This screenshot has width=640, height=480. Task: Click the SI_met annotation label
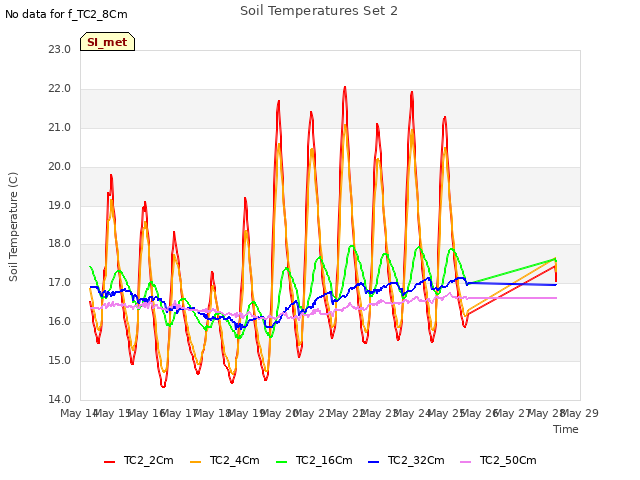[x=107, y=42]
